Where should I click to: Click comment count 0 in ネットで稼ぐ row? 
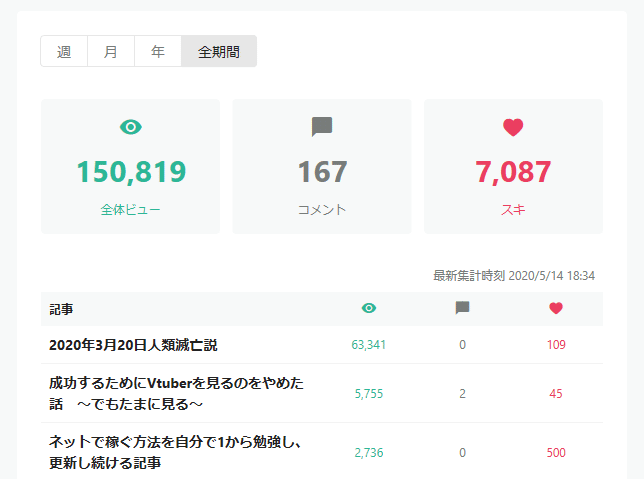coord(462,453)
